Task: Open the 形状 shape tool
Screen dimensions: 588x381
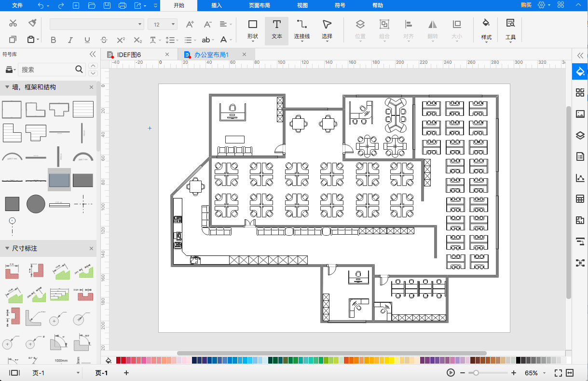Action: point(252,30)
